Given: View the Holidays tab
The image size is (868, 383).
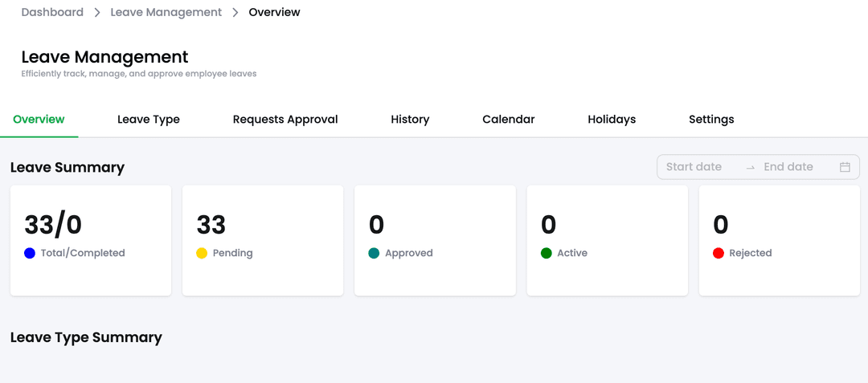Looking at the screenshot, I should pos(612,120).
